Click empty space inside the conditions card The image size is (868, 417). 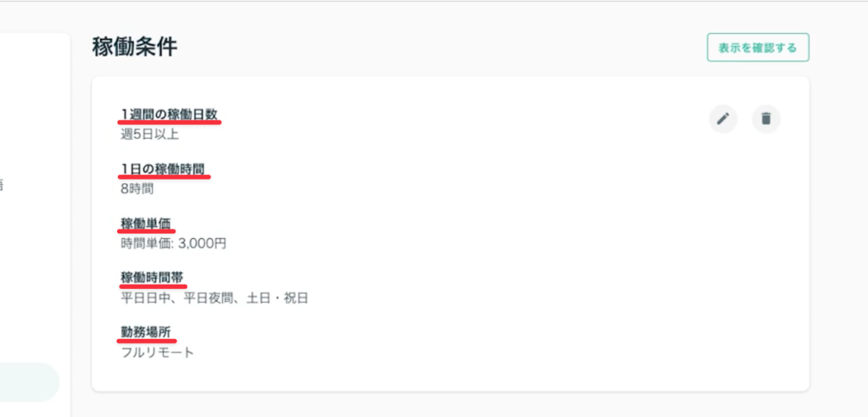(509, 254)
